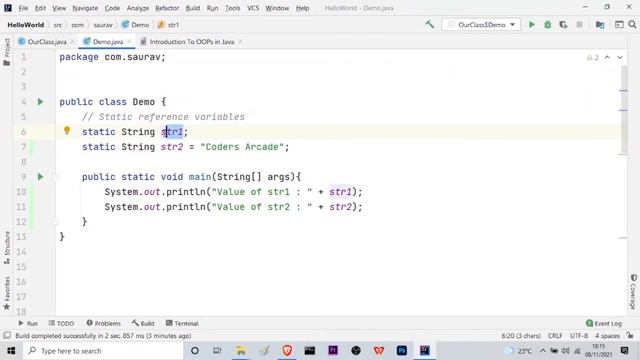Open the Terminal tool window button
The width and height of the screenshot is (640, 360).
point(182,323)
